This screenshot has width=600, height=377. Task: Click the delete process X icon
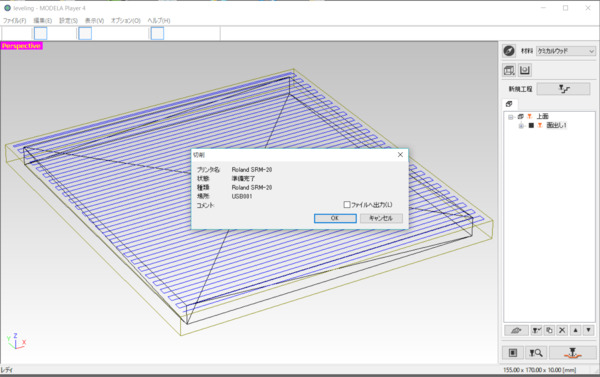click(x=562, y=330)
